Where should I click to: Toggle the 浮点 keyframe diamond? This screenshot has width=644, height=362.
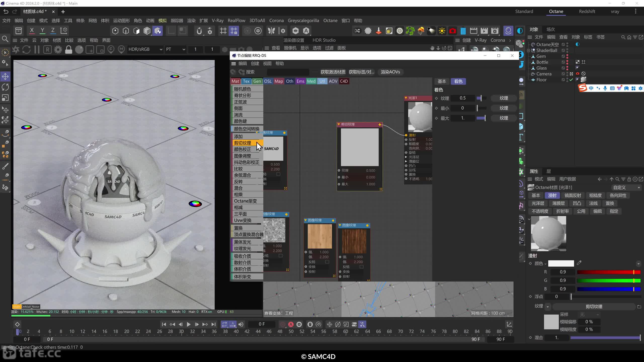pos(530,297)
